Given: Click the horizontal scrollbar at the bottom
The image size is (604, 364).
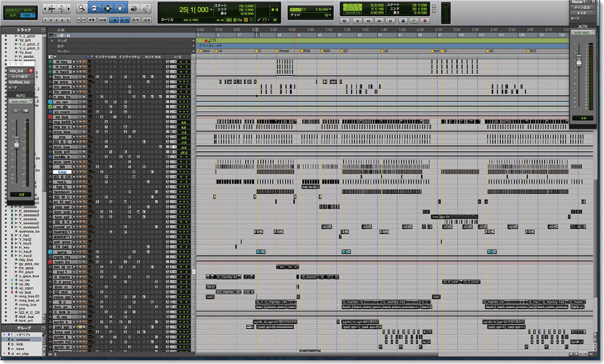Looking at the screenshot, I should 383,354.
